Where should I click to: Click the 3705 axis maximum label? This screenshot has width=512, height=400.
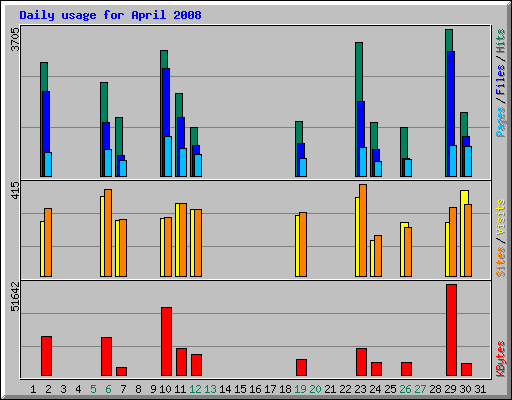point(15,39)
